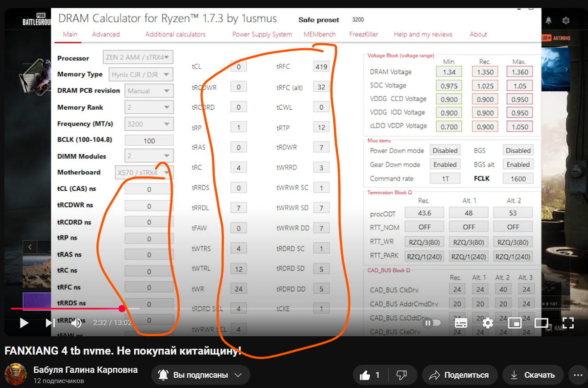Open the notifications bell in the PUBG lobby

pyautogui.click(x=548, y=21)
